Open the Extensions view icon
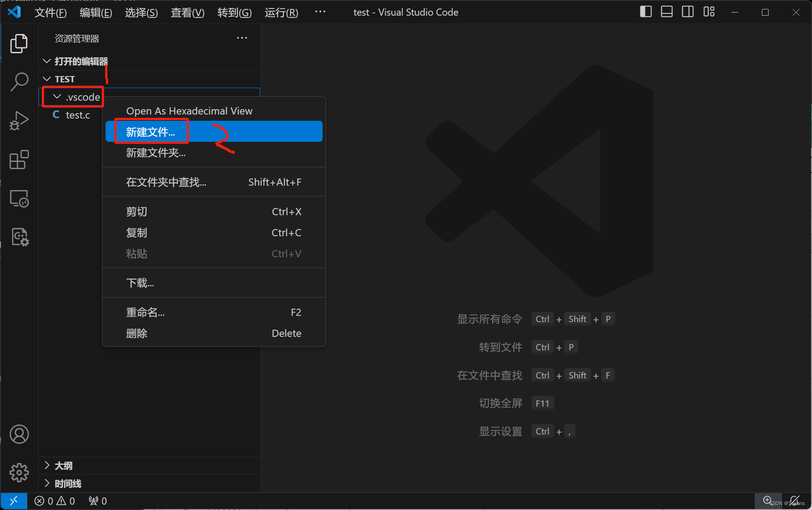The height and width of the screenshot is (510, 812). click(x=19, y=160)
